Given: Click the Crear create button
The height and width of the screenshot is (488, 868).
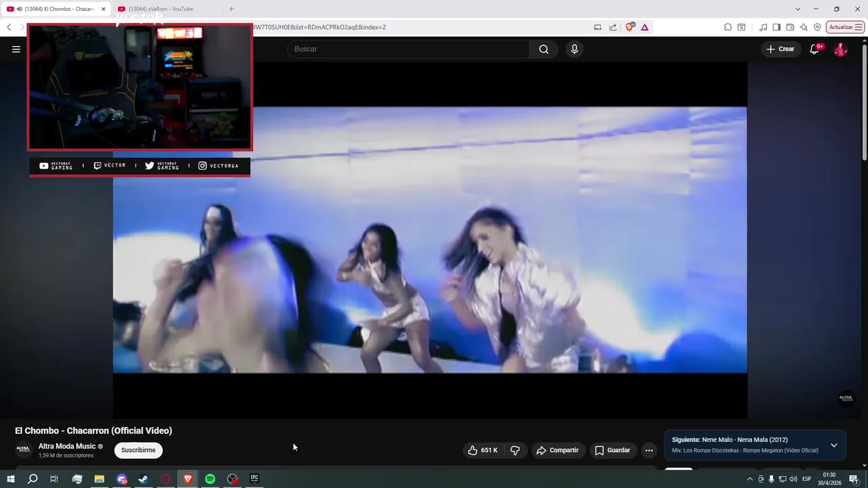Looking at the screenshot, I should coord(781,49).
